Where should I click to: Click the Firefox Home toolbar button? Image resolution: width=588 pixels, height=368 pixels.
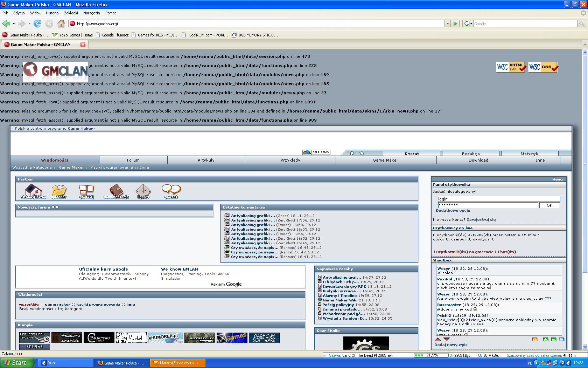point(61,23)
